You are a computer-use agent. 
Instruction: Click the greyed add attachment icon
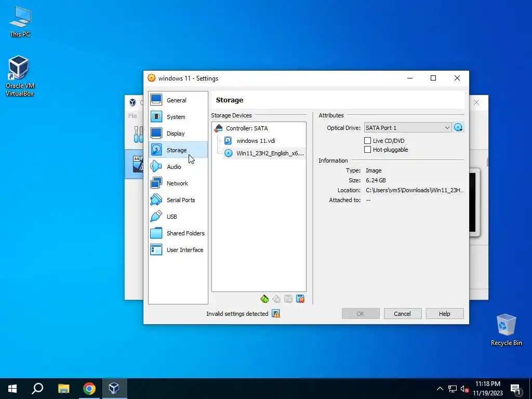[x=288, y=299]
